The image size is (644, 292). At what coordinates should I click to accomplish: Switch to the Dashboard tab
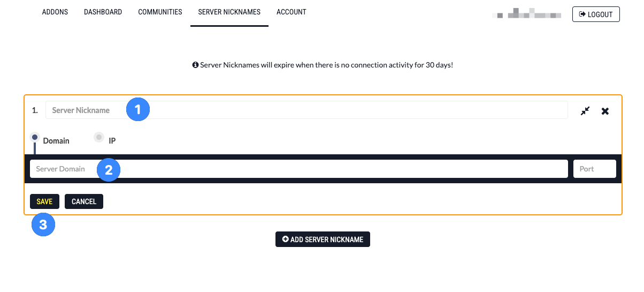click(x=103, y=12)
